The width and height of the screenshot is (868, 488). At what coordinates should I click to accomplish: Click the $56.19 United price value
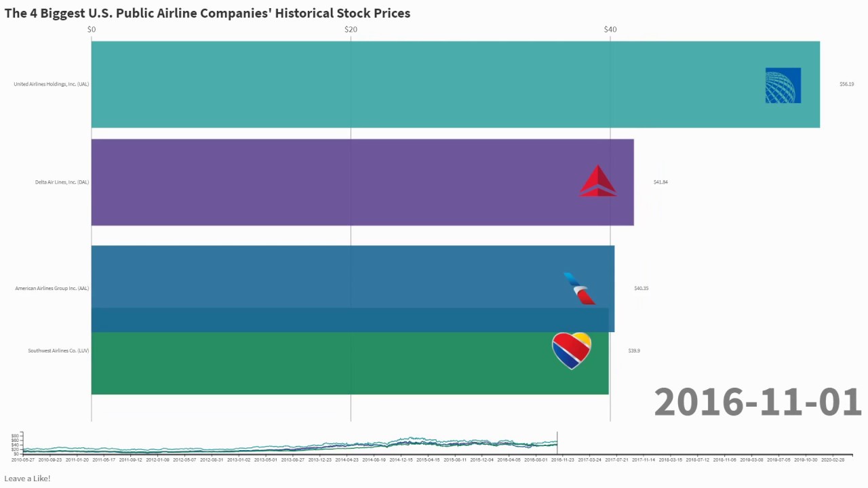847,84
